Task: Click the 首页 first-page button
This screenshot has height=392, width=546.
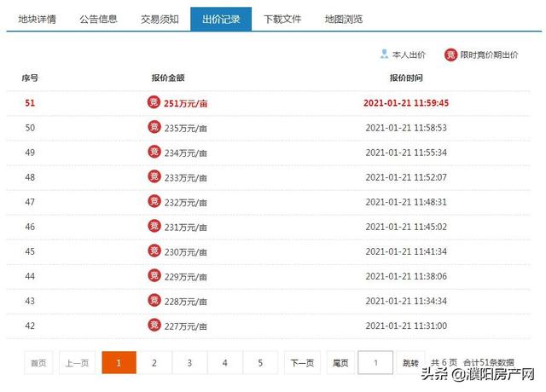Action: pos(38,363)
